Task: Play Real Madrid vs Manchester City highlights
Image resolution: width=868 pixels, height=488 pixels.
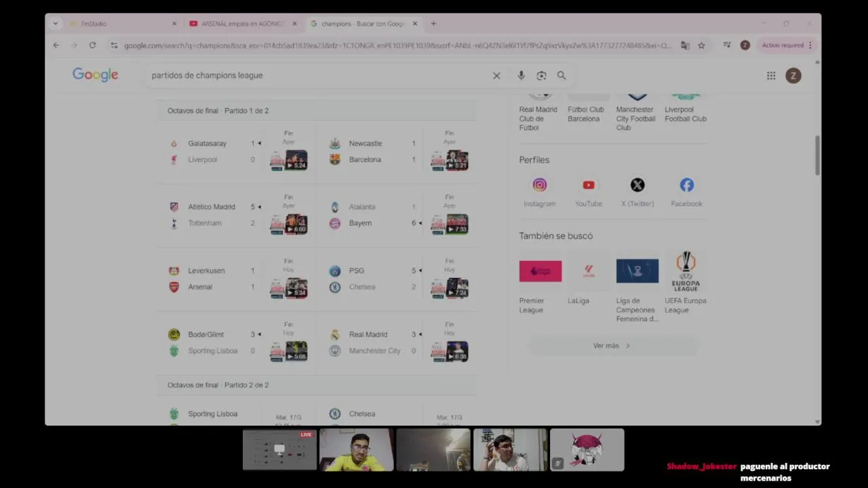Action: pos(450,352)
